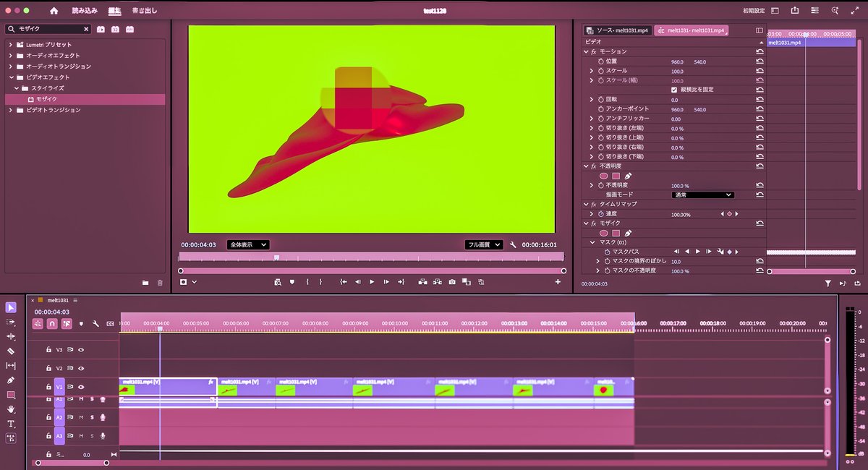Click the mark-in brace icon in program monitor
868x470 pixels.
[307, 282]
